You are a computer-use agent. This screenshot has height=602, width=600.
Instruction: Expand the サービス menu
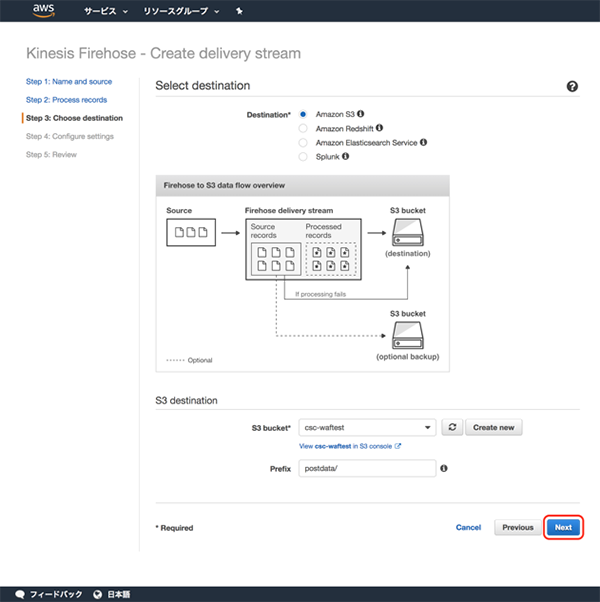[105, 12]
